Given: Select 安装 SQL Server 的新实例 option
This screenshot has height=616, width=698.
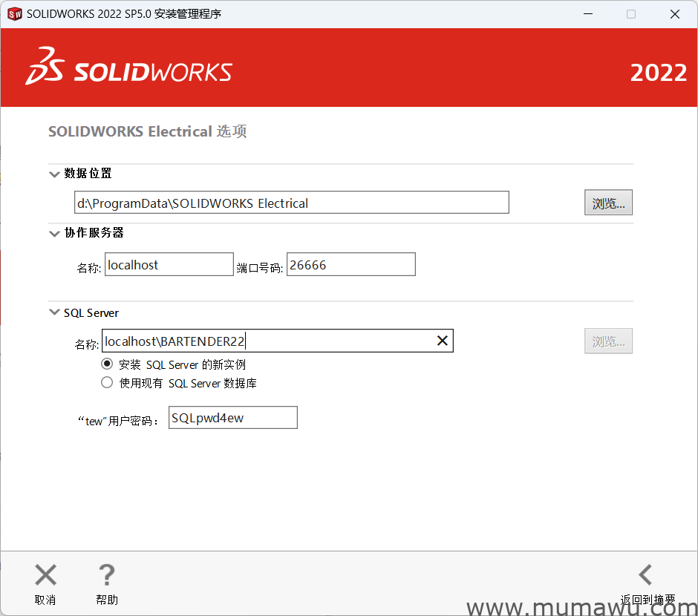Looking at the screenshot, I should click(107, 364).
